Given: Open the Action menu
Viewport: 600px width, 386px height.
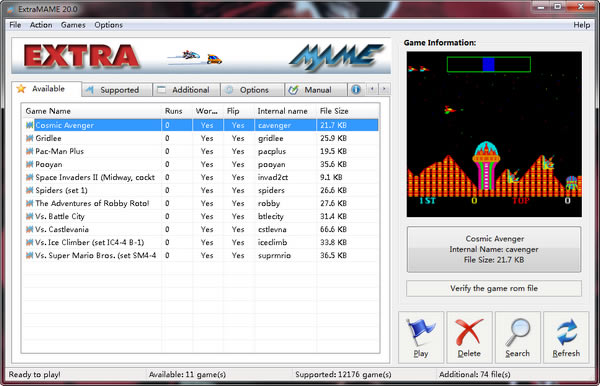Looking at the screenshot, I should [41, 25].
